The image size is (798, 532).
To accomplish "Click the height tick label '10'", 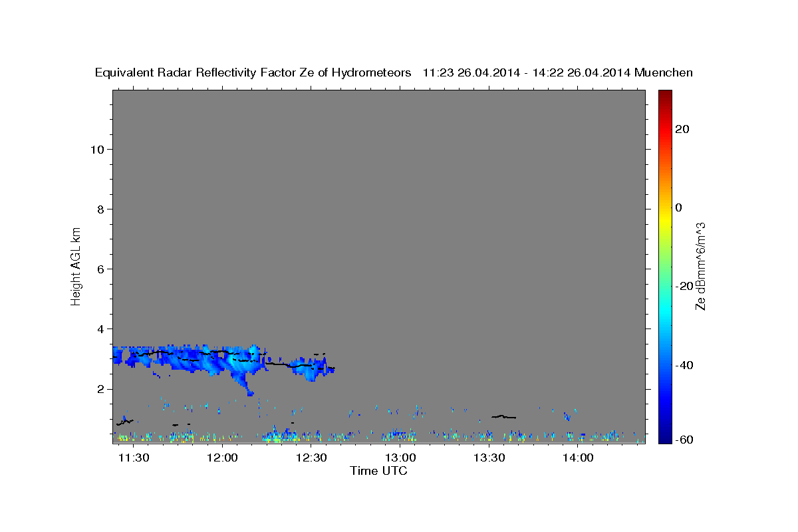I will pos(97,149).
